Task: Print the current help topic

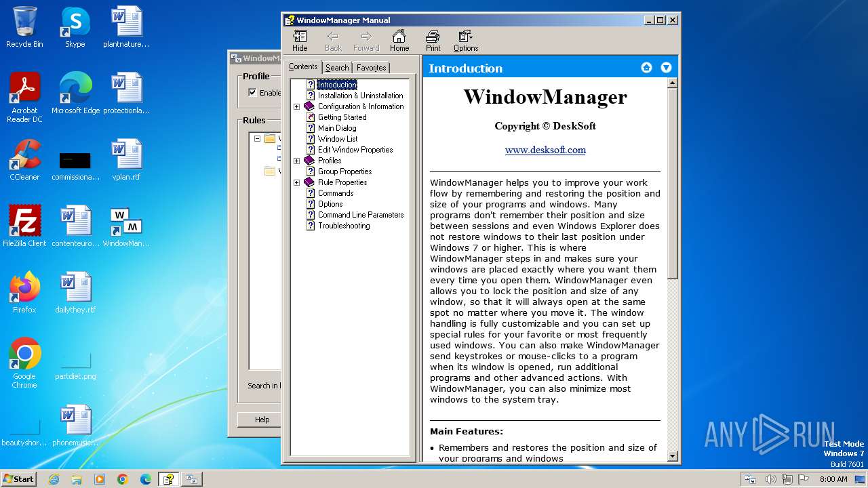Action: (x=433, y=41)
